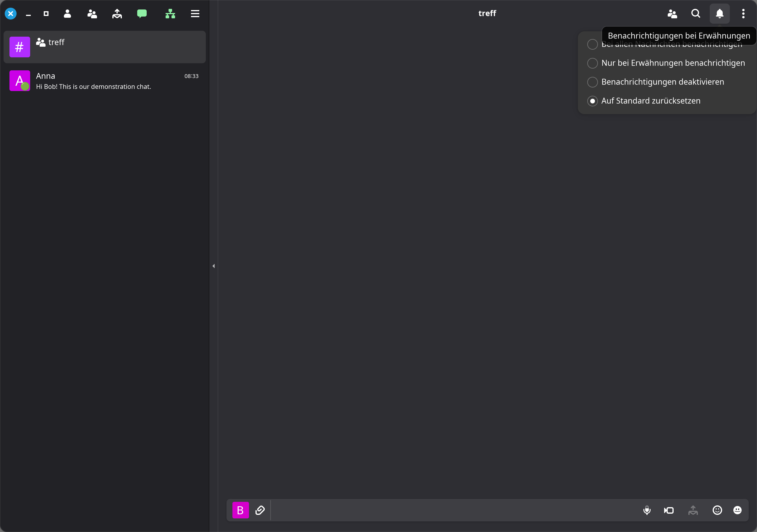This screenshot has height=532, width=757.
Task: Open the three-dot chat options menu
Action: [743, 14]
